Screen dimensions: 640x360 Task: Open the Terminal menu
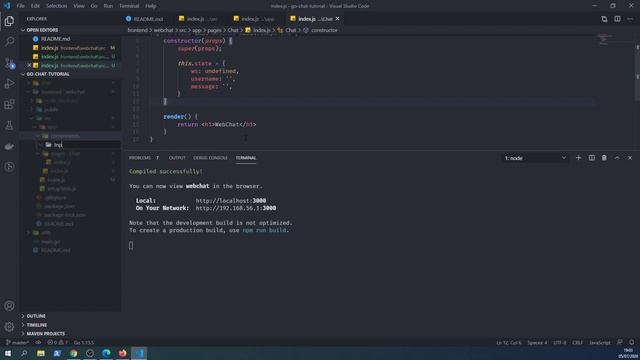coord(129,6)
